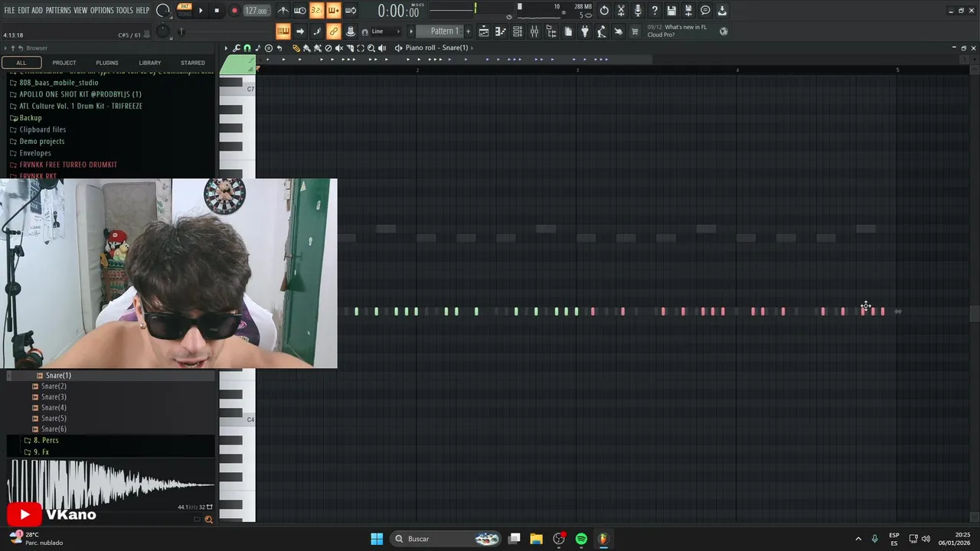The width and height of the screenshot is (980, 551).
Task: Open the ADD menu
Action: coord(38,10)
